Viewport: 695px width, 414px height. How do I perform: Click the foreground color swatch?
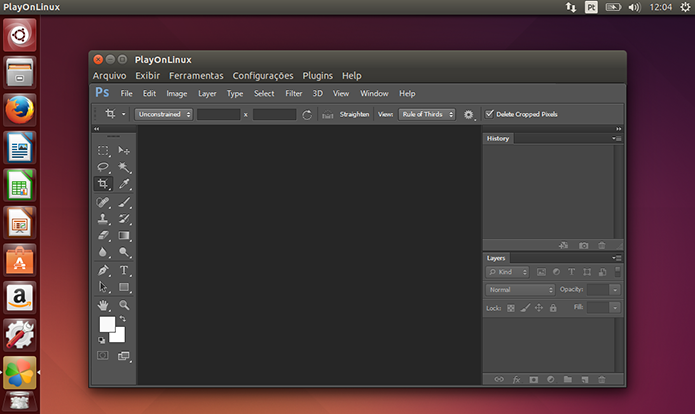pyautogui.click(x=105, y=323)
